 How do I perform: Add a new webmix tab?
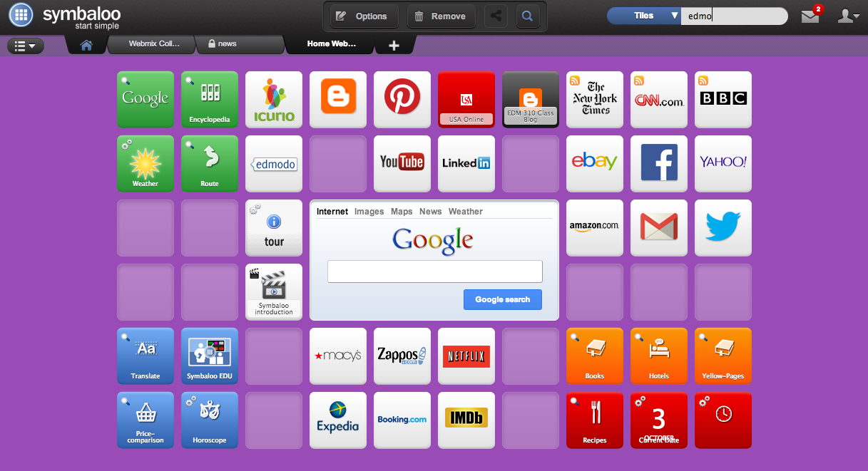394,45
